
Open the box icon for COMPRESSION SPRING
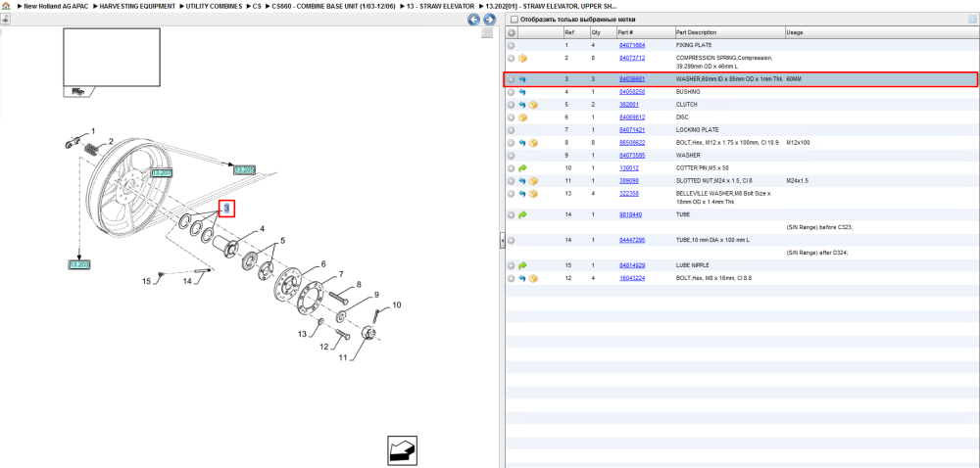coord(523,58)
